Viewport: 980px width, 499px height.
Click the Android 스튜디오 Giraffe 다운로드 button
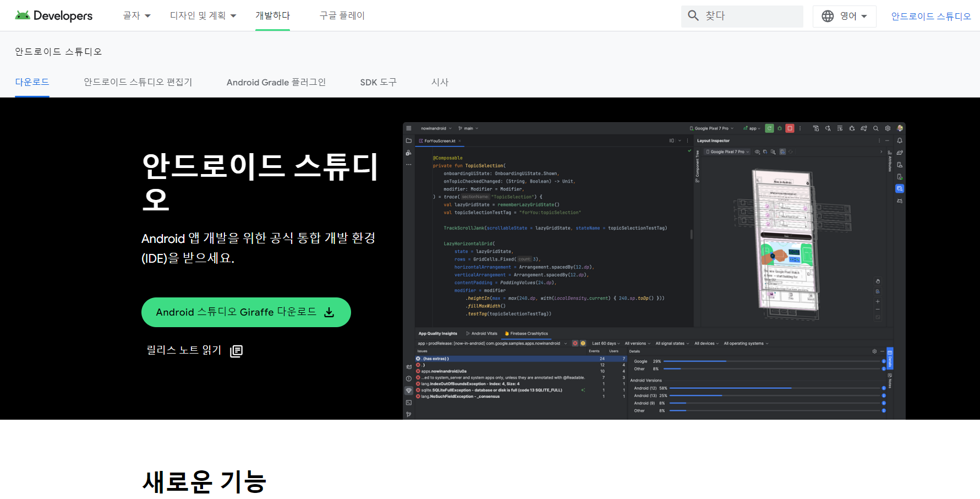[x=245, y=312]
